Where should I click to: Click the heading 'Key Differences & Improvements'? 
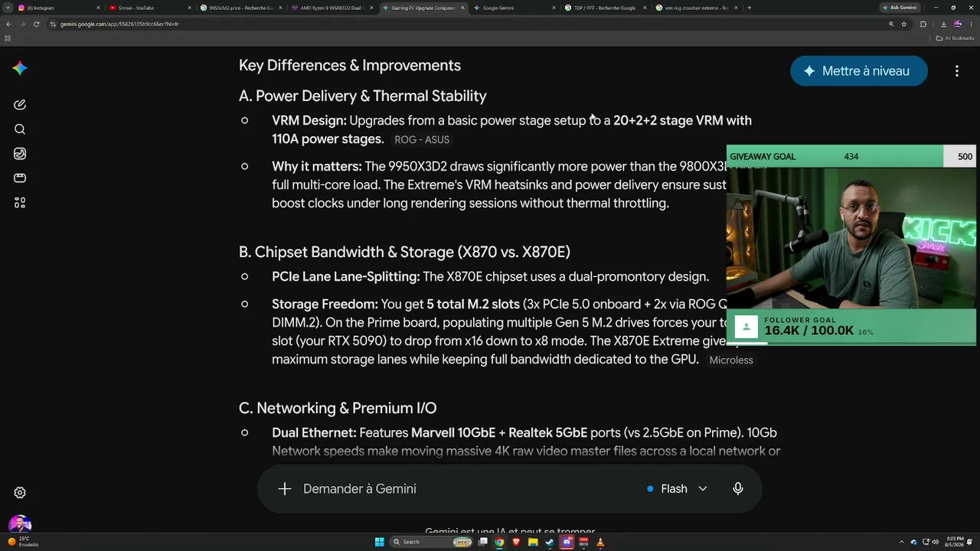pyautogui.click(x=350, y=65)
